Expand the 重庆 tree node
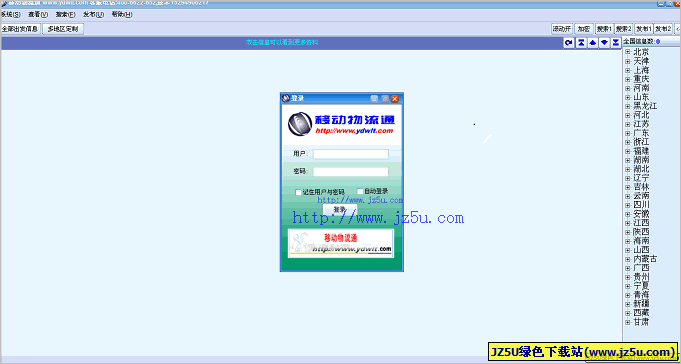Viewport: 681px width, 364px height. point(627,79)
